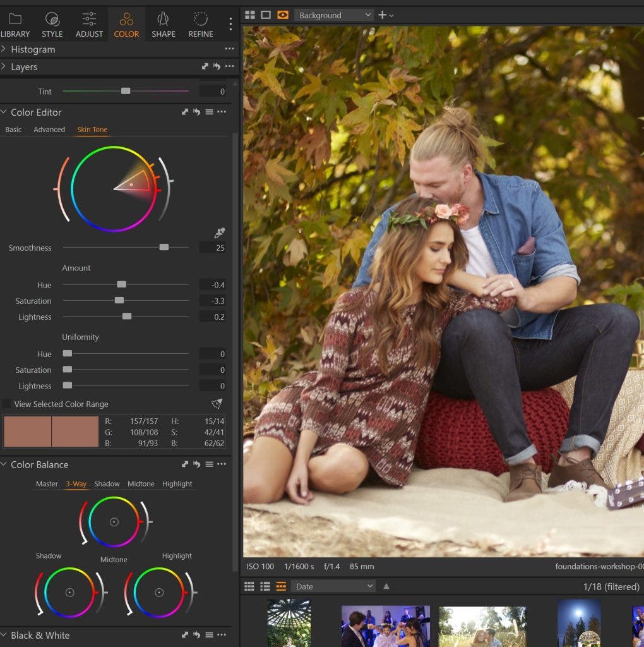
Task: Open Color Editor more options
Action: click(222, 112)
